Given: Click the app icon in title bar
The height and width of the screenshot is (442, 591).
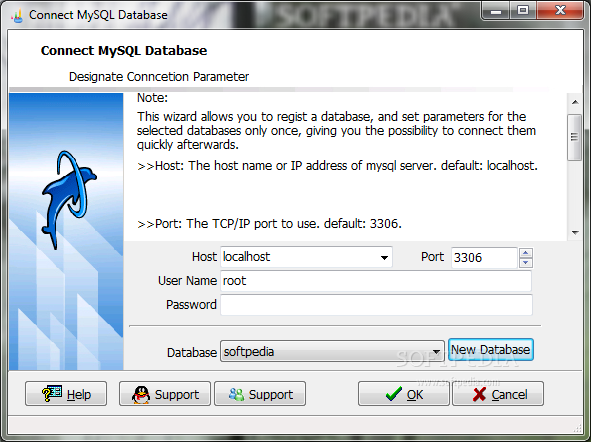Looking at the screenshot, I should 17,15.
